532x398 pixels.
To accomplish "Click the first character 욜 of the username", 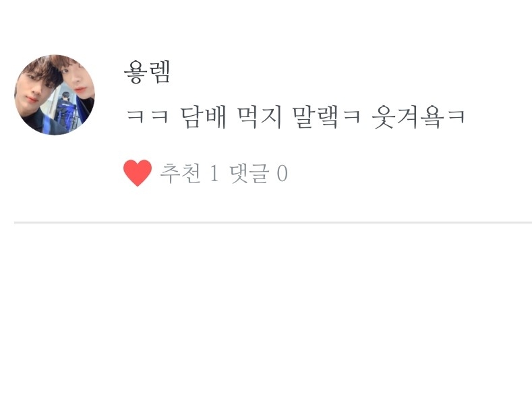I will 135,72.
